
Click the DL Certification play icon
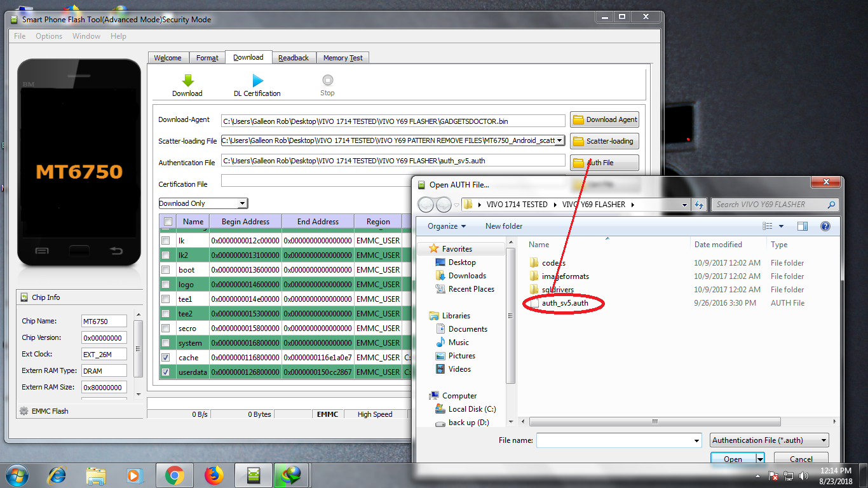tap(257, 81)
